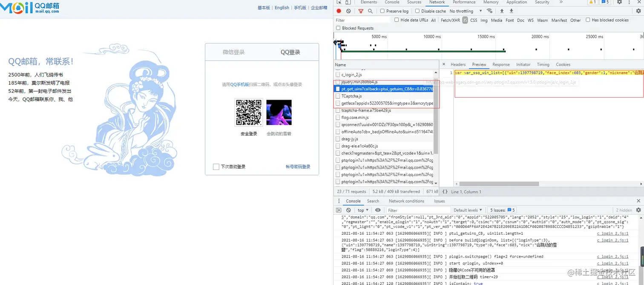Open the Performance tab
Screen dimensions: 644x285
464,2
